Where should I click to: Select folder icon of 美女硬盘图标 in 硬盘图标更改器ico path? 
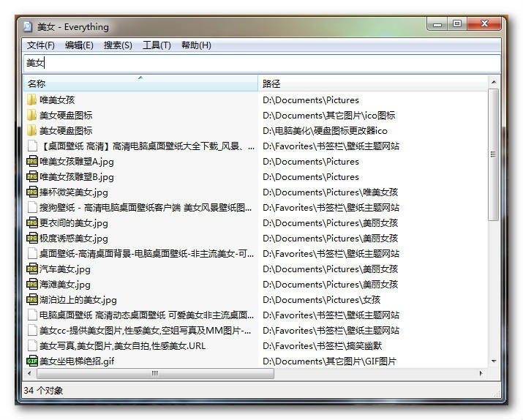(31, 130)
